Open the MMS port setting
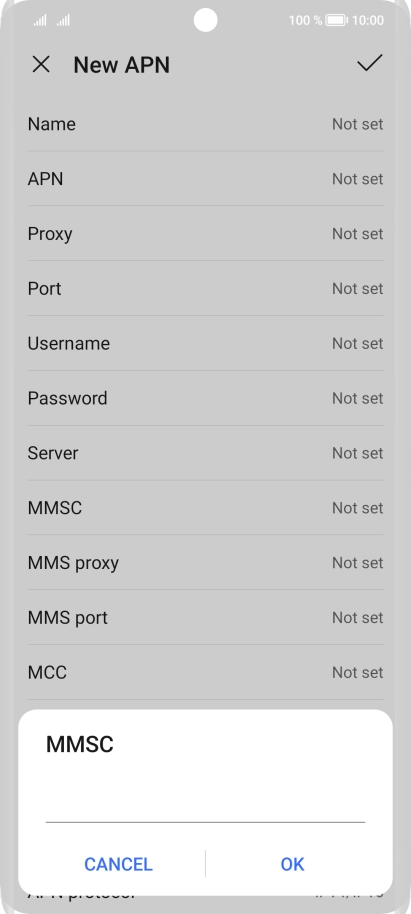The height and width of the screenshot is (914, 411). coord(205,617)
